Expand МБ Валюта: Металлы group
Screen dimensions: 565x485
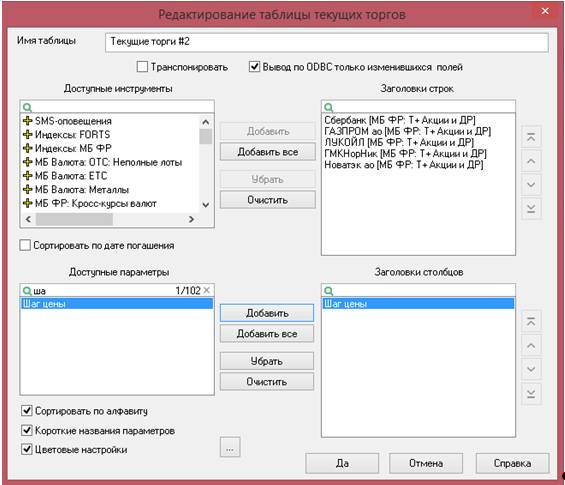(27, 189)
